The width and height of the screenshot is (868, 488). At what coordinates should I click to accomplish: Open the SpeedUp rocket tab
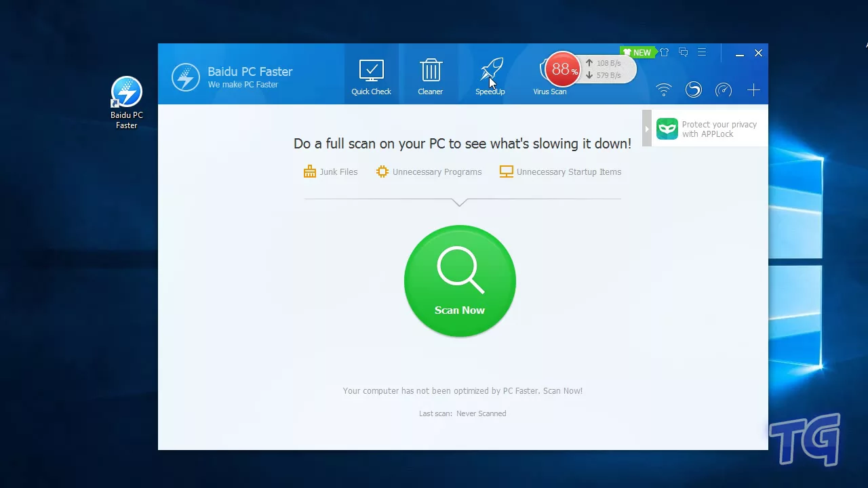point(490,77)
